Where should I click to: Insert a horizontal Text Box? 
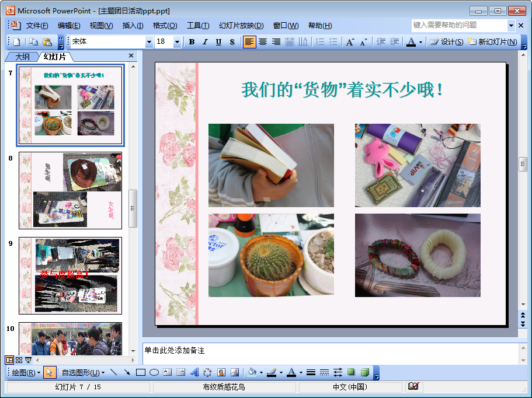coord(167,372)
